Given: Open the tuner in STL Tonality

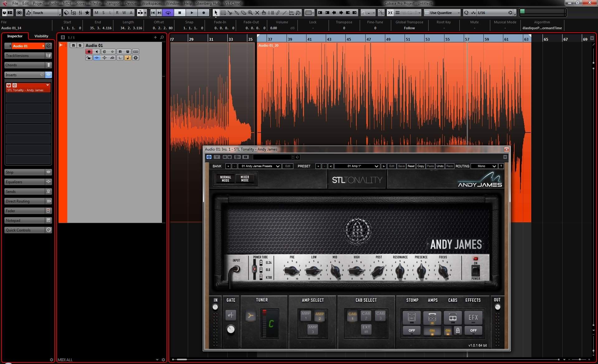Looking at the screenshot, I should pos(250,316).
